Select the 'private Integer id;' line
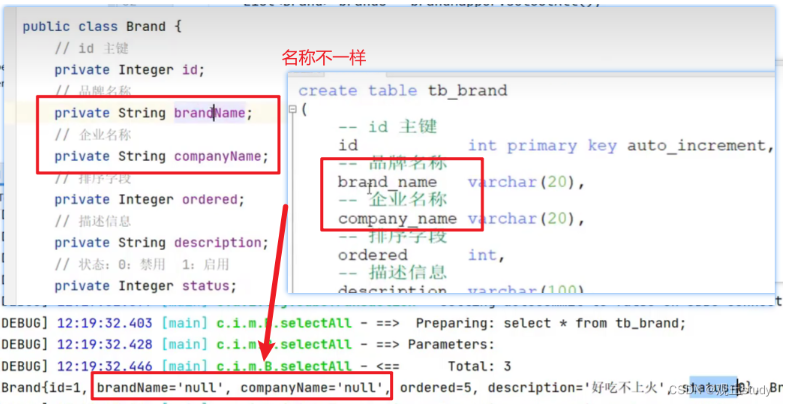 pos(129,70)
